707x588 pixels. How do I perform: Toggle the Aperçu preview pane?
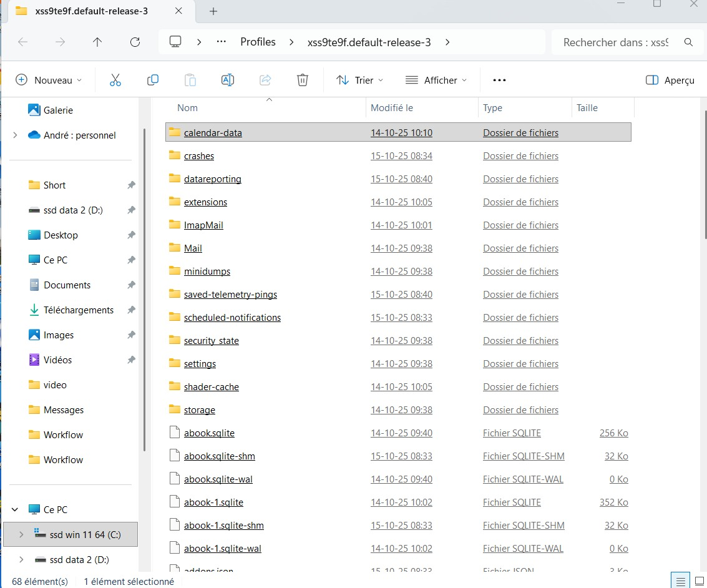(670, 80)
